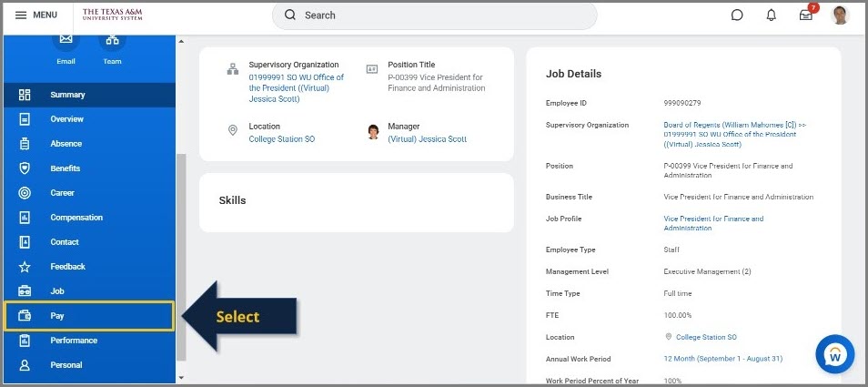The width and height of the screenshot is (868, 387).
Task: Click the Texas A&M University System logo
Action: tap(113, 15)
